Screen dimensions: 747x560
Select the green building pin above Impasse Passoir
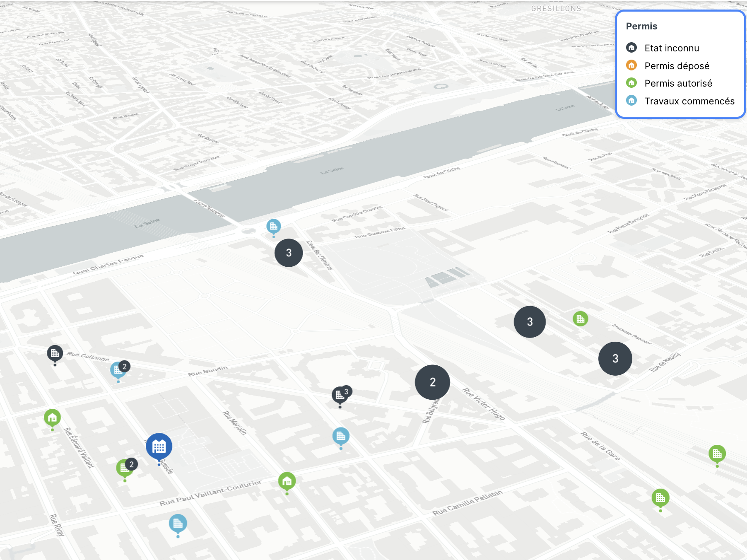(580, 319)
